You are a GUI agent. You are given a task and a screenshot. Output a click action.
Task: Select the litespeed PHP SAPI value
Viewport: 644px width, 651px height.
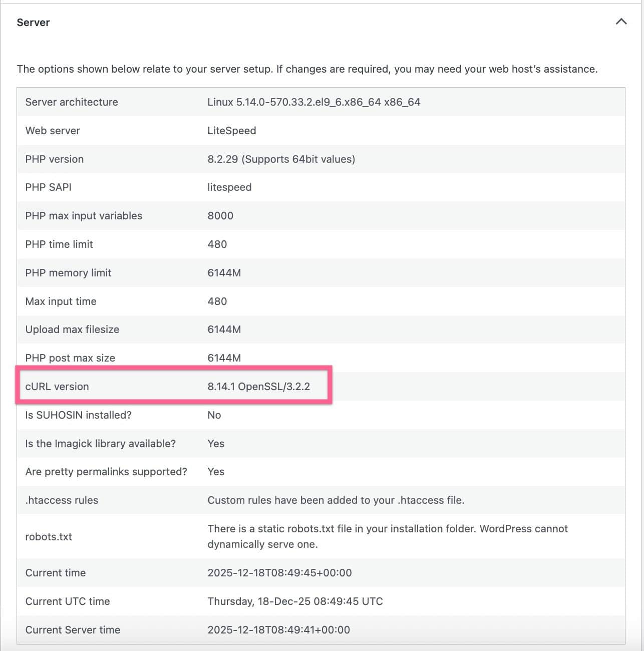(229, 187)
